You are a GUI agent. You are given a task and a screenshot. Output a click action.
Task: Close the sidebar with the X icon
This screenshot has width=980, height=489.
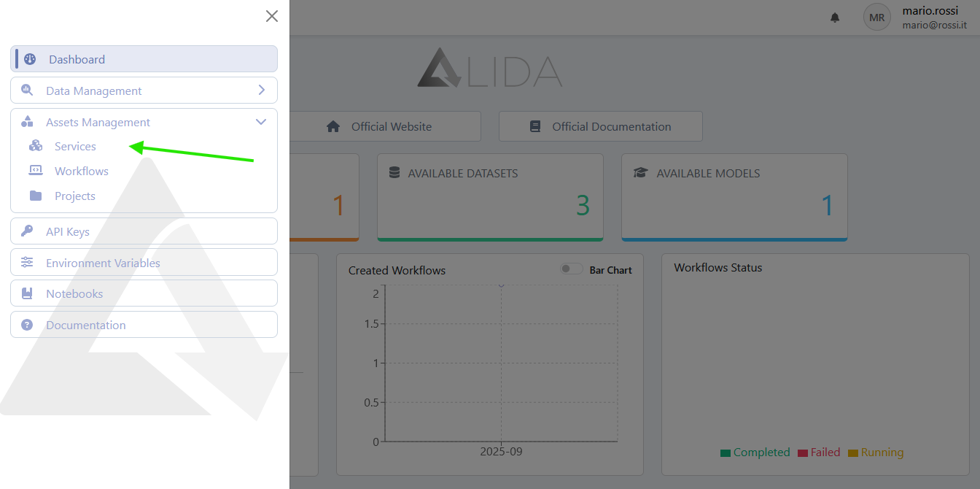coord(272,16)
